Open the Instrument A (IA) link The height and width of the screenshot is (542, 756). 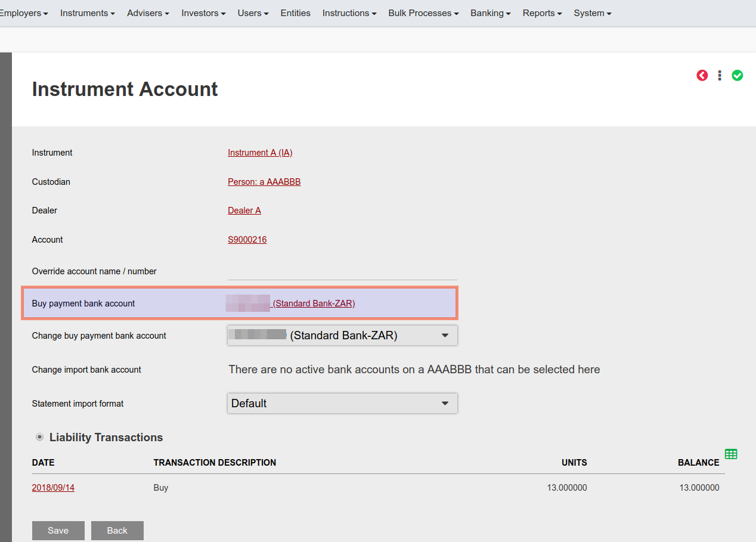pyautogui.click(x=260, y=153)
